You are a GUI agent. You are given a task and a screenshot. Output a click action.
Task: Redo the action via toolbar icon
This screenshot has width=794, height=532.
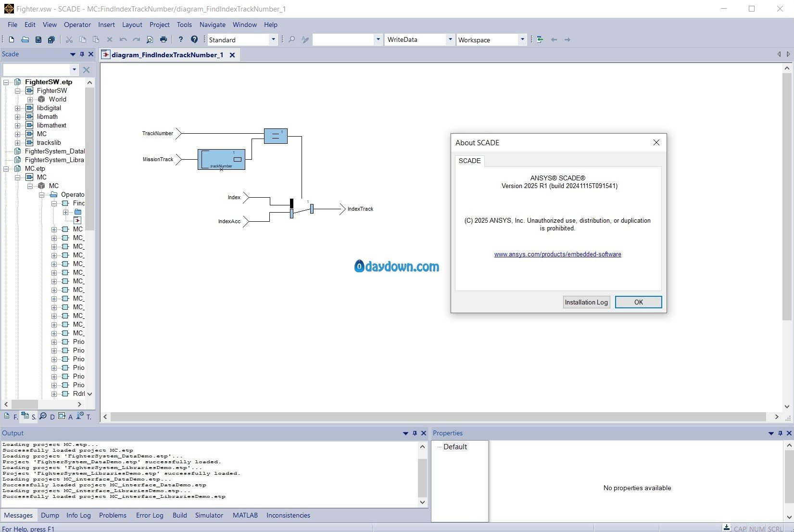(137, 40)
